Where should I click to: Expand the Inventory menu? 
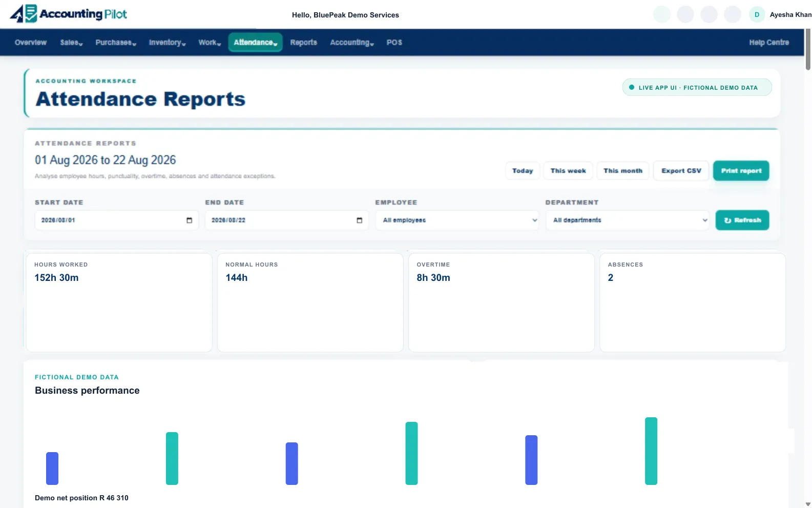167,43
